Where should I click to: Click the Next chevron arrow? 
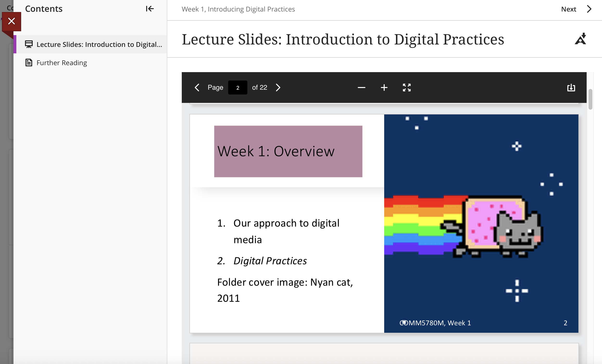[x=589, y=9]
